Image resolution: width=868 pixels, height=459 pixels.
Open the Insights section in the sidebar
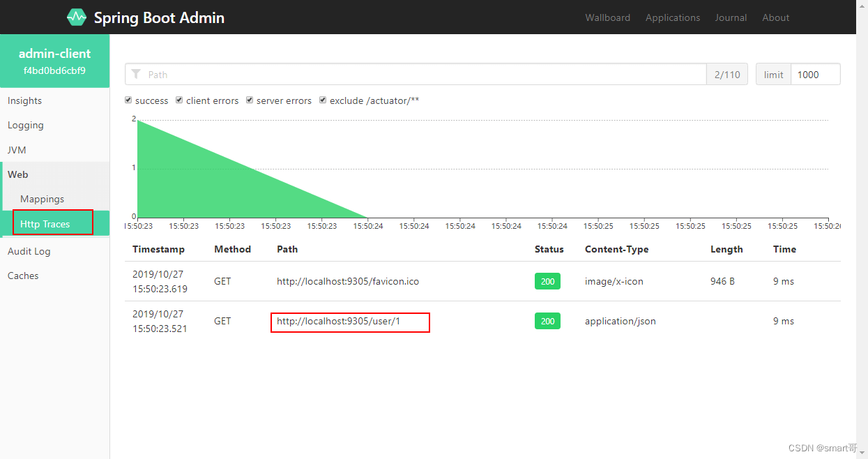[24, 100]
